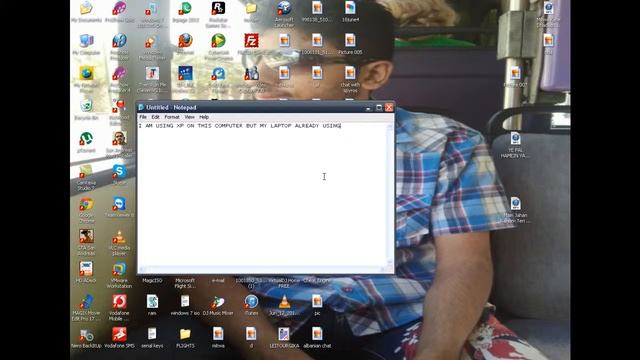Select the CyberLink PowerDirector icon
This screenshot has width=640, height=360.
point(218,47)
